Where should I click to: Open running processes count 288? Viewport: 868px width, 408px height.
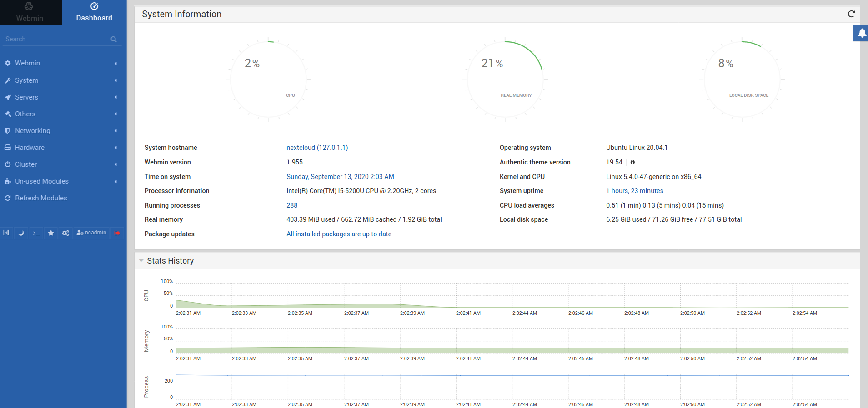(x=292, y=205)
